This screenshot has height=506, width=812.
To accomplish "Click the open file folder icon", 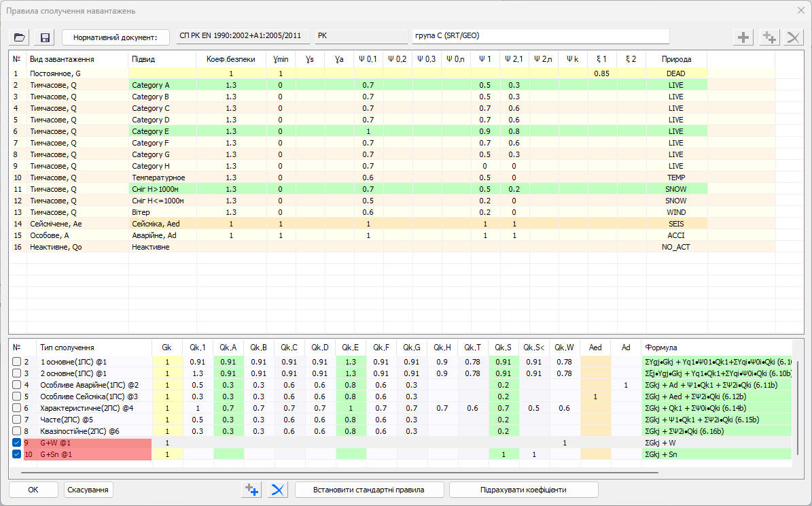I will (x=19, y=37).
